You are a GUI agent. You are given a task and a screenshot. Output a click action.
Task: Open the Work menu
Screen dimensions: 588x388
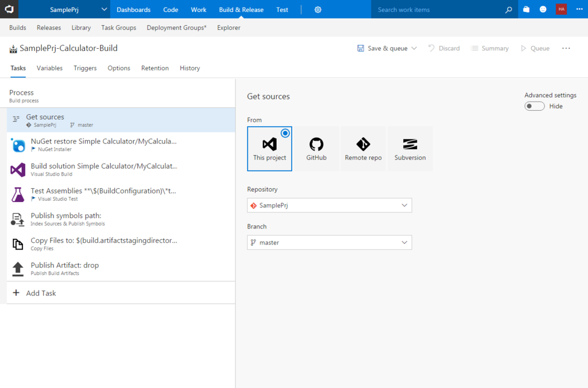(x=198, y=10)
